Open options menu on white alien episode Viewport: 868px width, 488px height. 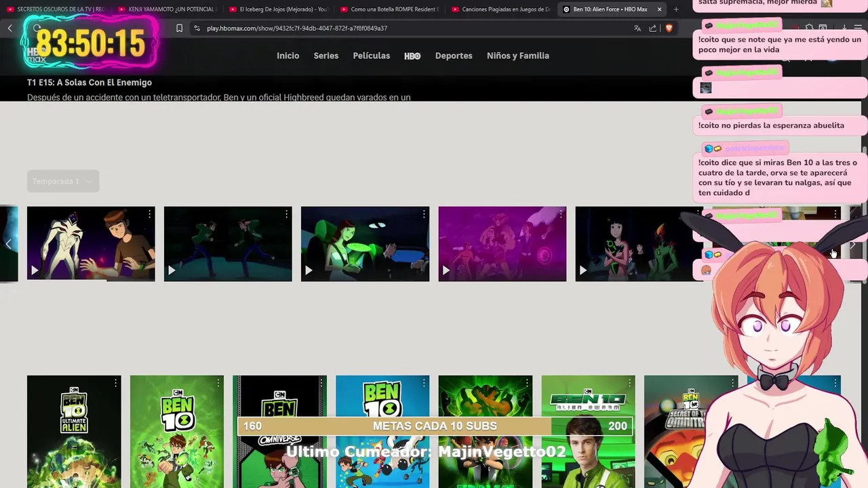pos(149,214)
